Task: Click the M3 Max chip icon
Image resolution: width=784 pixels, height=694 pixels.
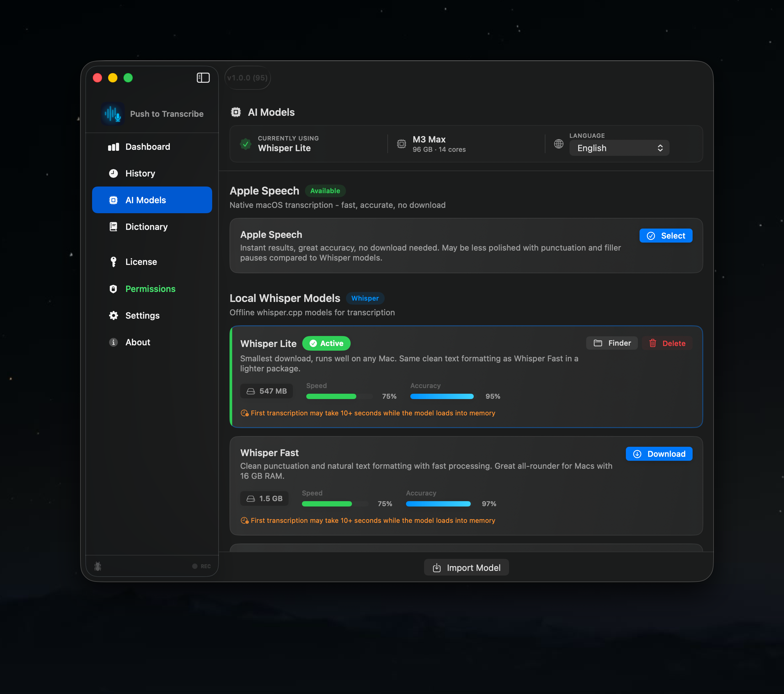Action: [x=401, y=144]
